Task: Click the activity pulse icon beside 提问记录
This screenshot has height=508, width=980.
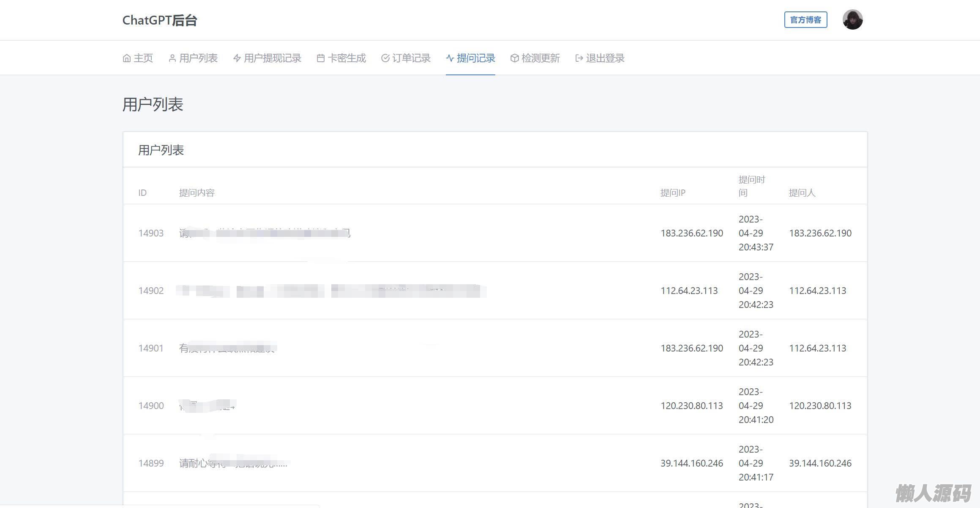Action: point(450,58)
